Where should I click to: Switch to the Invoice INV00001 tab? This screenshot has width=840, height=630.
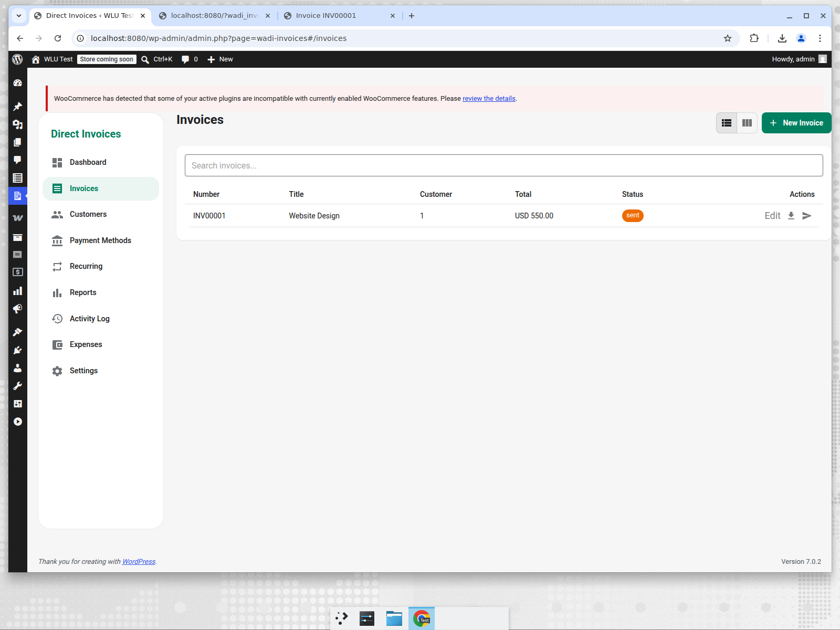[339, 16]
